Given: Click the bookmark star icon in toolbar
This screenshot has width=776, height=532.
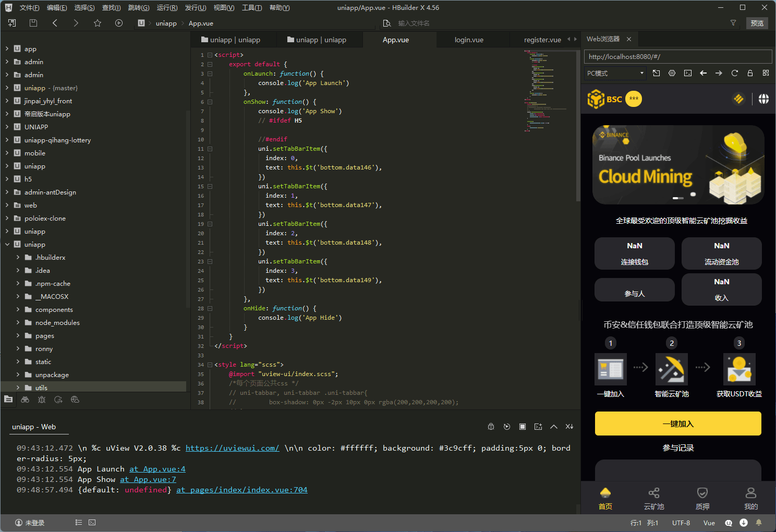Looking at the screenshot, I should [x=98, y=23].
